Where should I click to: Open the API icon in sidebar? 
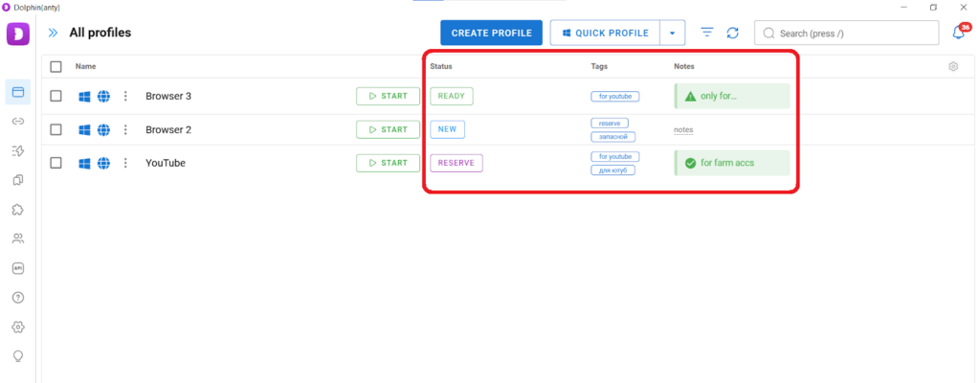click(x=17, y=268)
